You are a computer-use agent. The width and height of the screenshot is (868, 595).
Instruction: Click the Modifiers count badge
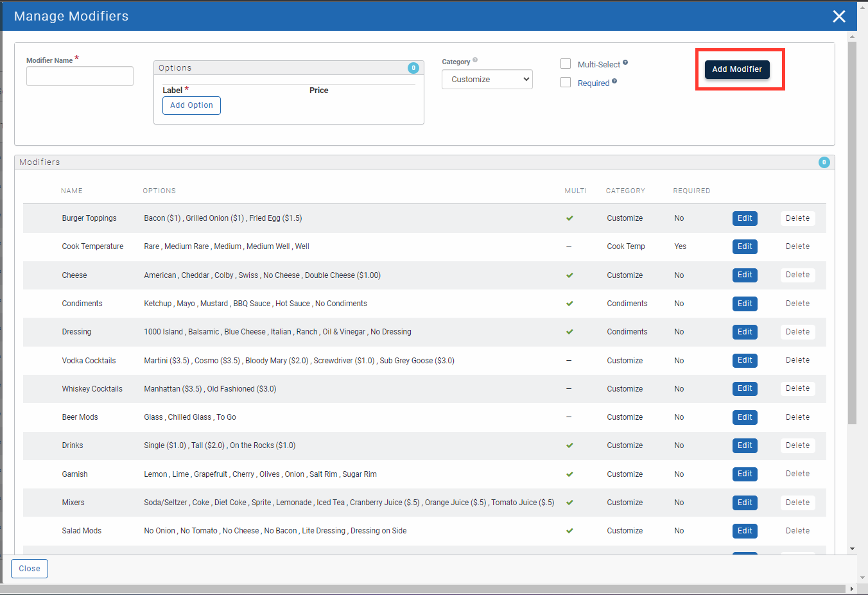824,162
